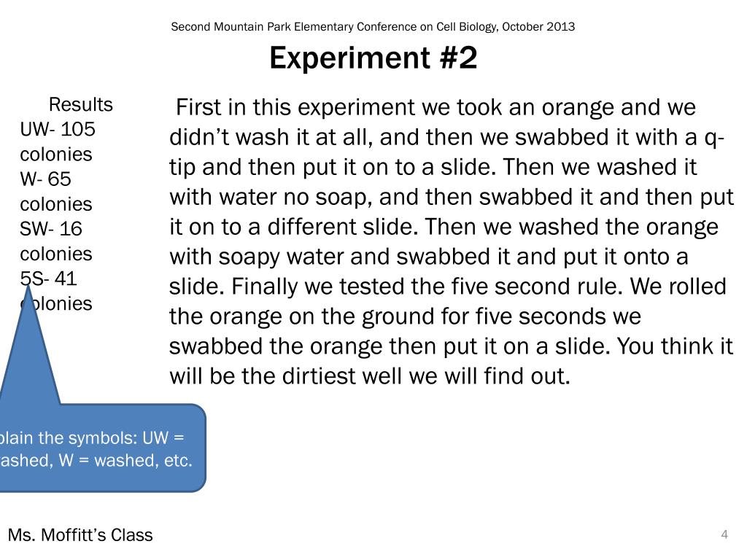Select the W- 65 colonies result
This screenshot has height=560, width=747.
pyautogui.click(x=55, y=192)
